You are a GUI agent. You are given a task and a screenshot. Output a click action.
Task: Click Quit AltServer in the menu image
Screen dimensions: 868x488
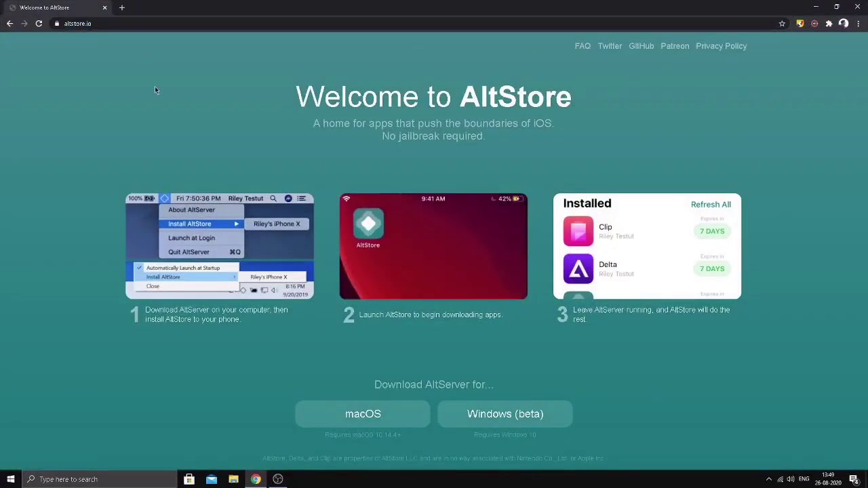[189, 252]
